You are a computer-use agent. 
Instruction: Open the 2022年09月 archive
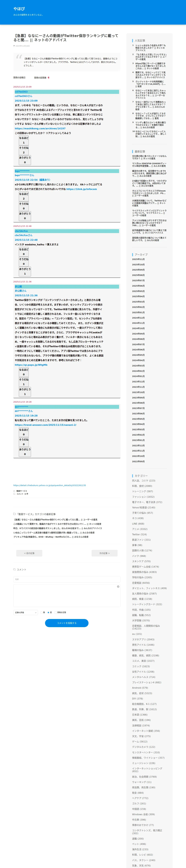pos(138,462)
